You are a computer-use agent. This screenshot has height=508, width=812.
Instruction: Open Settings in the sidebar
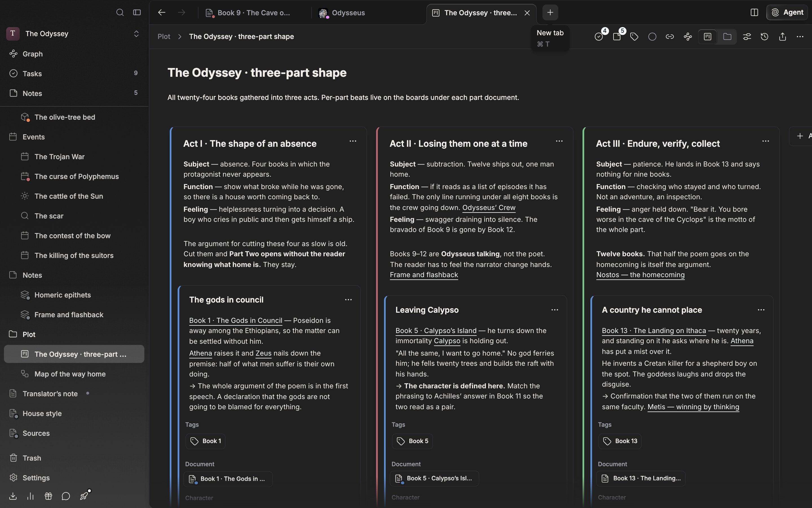[74, 478]
